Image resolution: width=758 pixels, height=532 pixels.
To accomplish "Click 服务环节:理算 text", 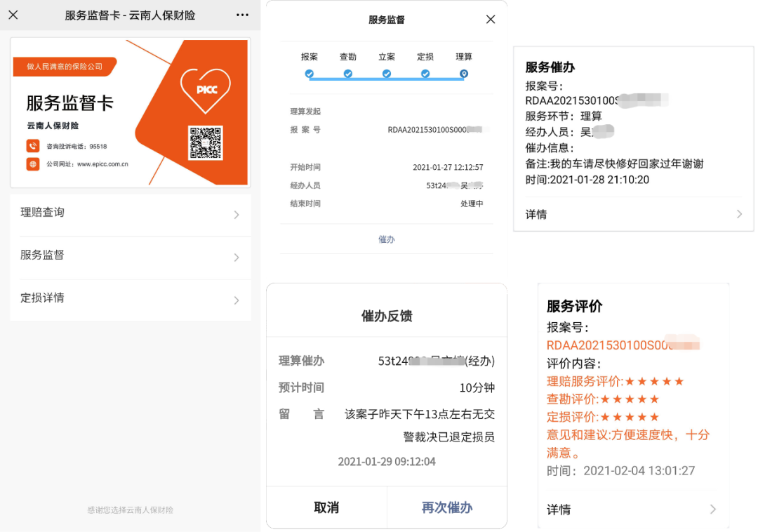I will [x=564, y=116].
